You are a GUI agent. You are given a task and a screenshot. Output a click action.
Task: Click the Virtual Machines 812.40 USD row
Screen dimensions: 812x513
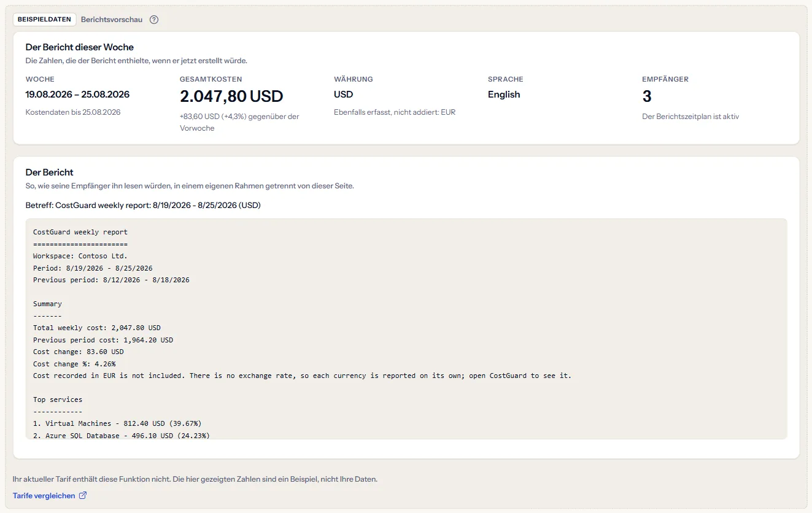(117, 423)
